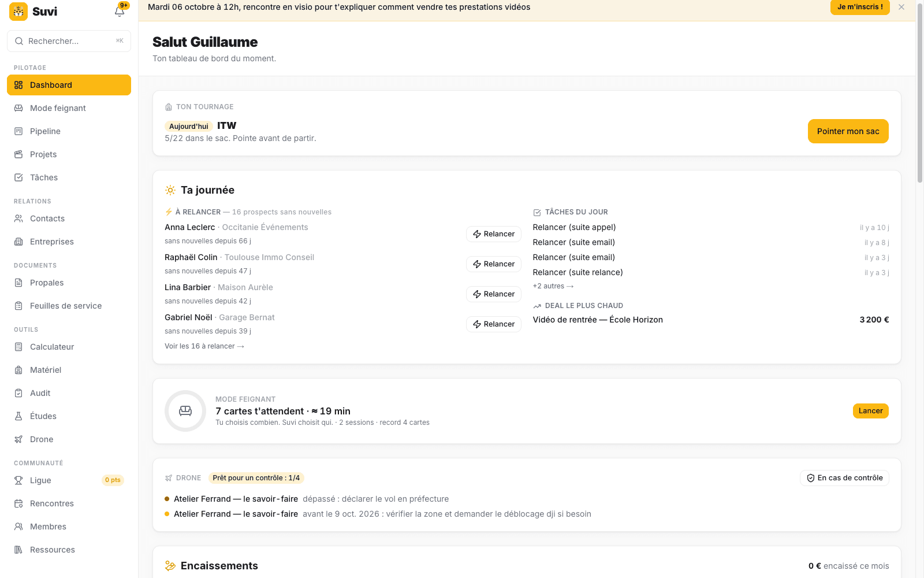Open the Membres page
Screen dimensions: 924x578
click(69, 527)
